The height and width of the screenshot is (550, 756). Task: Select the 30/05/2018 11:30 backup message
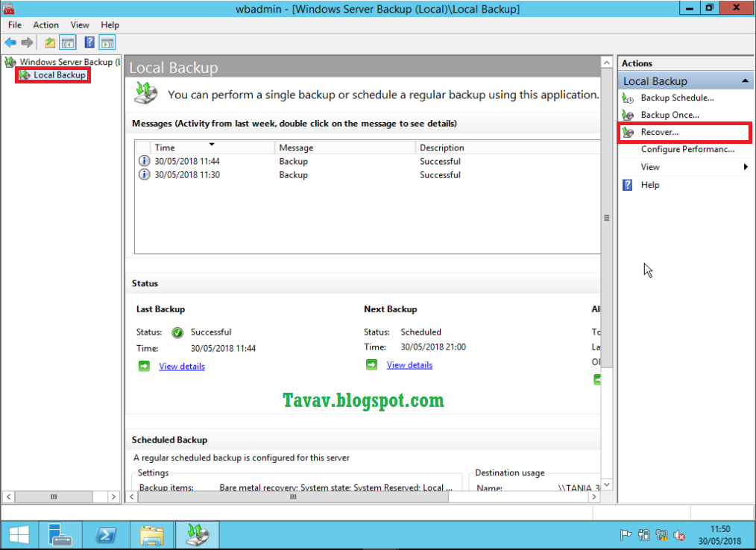[x=368, y=174]
